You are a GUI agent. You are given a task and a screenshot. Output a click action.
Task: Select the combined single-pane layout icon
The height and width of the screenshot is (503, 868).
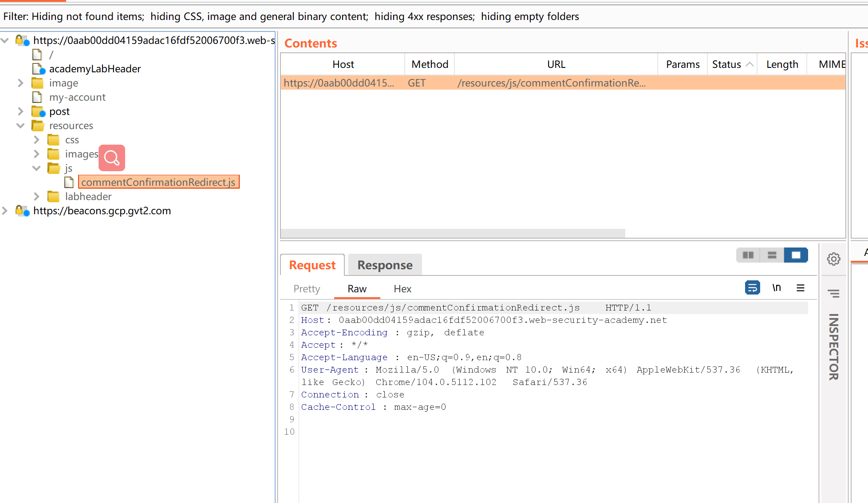tap(796, 255)
